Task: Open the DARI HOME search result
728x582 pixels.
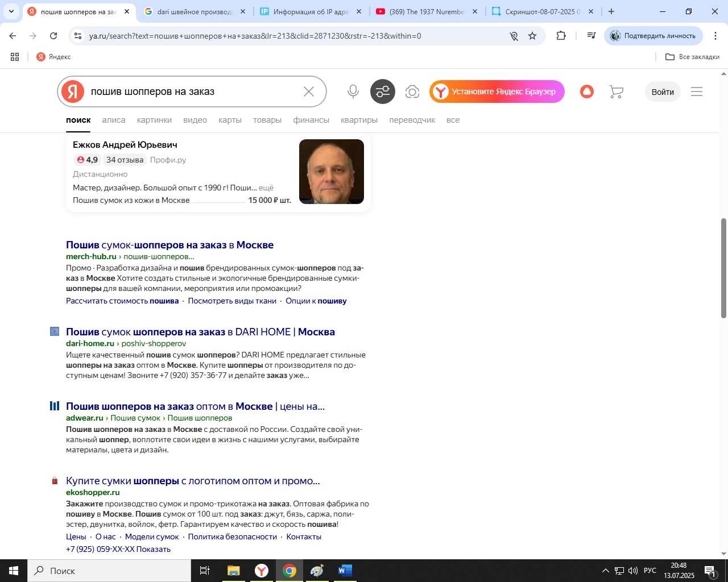Action: [x=200, y=332]
